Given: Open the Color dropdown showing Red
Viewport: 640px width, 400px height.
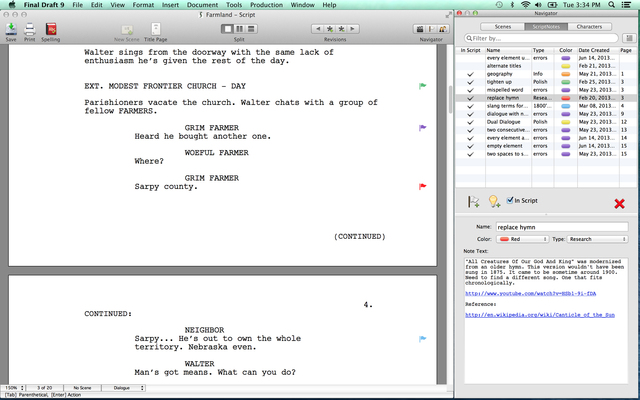Looking at the screenshot, I should 522,239.
